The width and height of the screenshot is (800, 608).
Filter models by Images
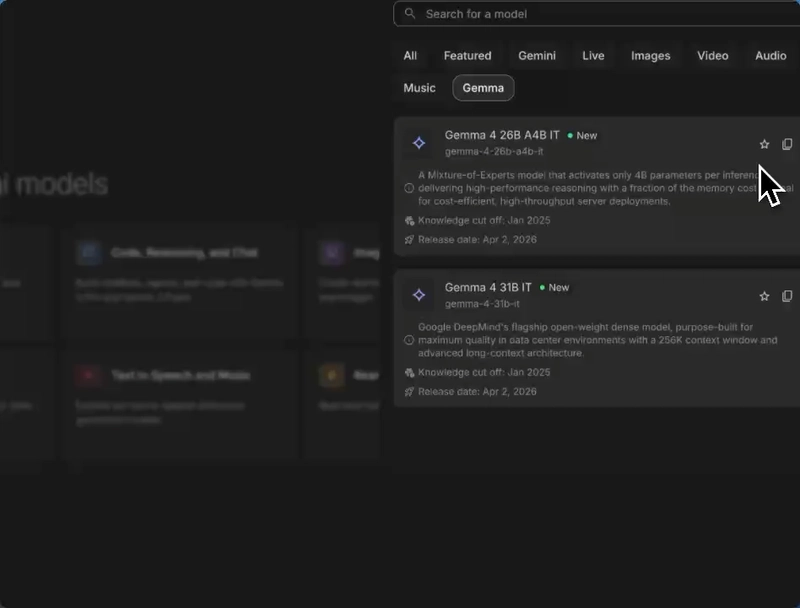pyautogui.click(x=650, y=56)
